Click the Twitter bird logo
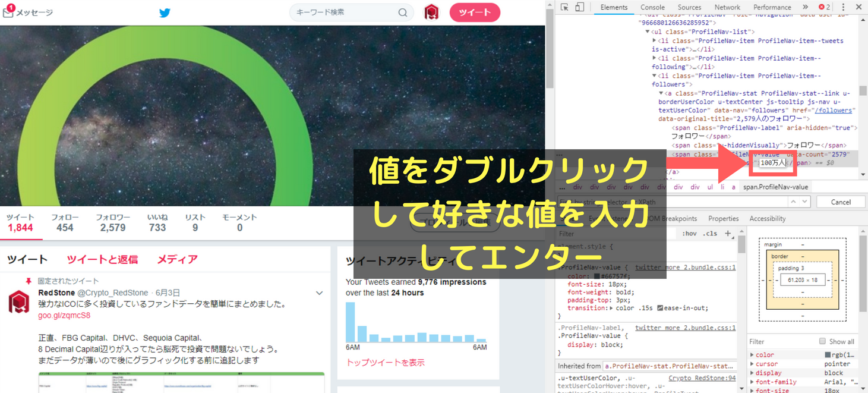The width and height of the screenshot is (868, 393). click(165, 12)
